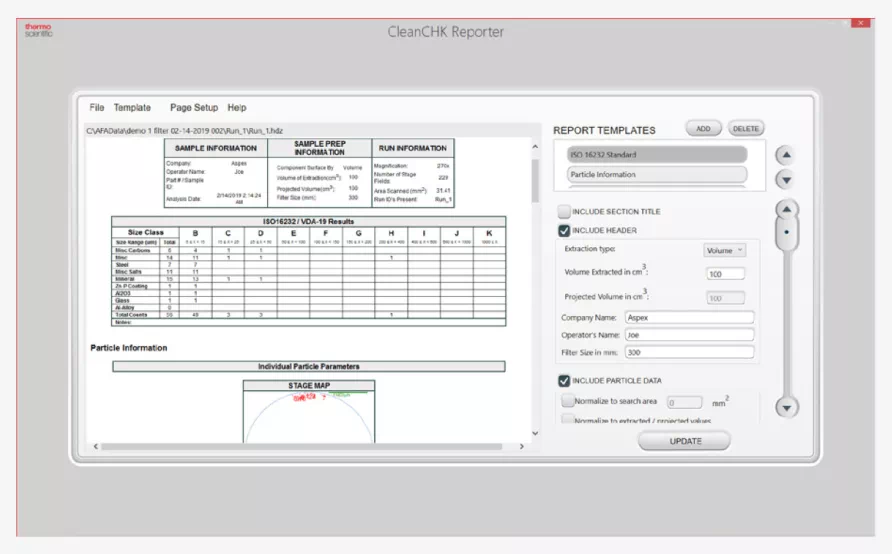The width and height of the screenshot is (892, 554).
Task: Click the report preview scroll-up arrow
Action: pyautogui.click(x=535, y=147)
